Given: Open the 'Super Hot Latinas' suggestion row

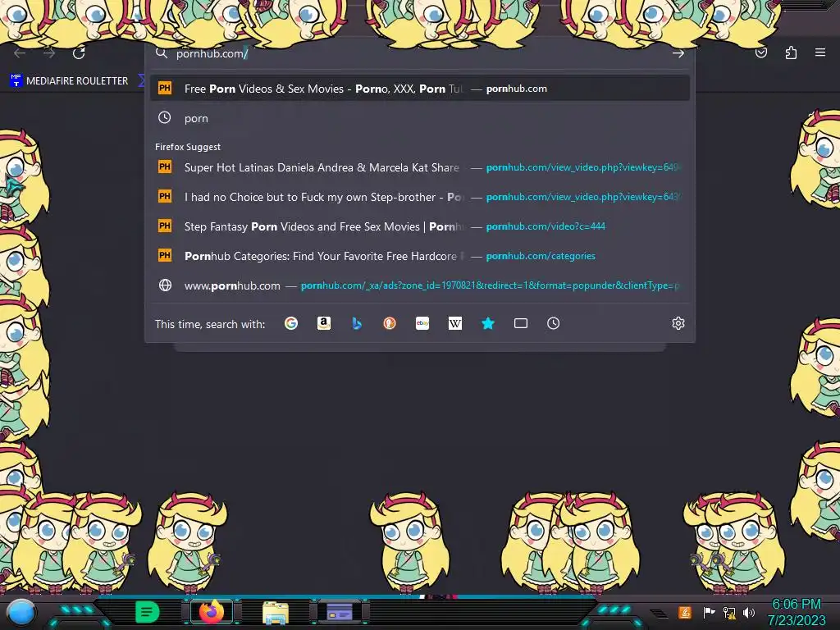Looking at the screenshot, I should [x=420, y=167].
